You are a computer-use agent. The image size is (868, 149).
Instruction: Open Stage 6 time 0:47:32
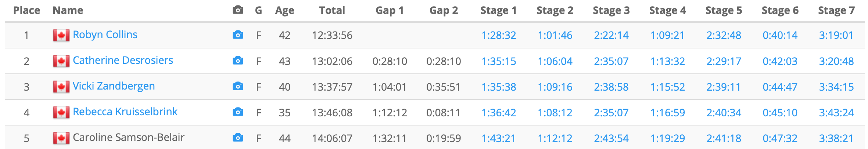(x=780, y=138)
